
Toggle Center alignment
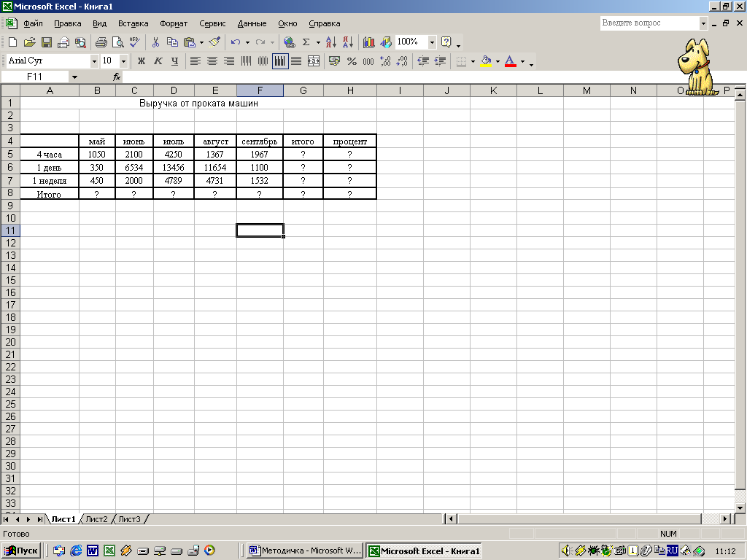(212, 61)
